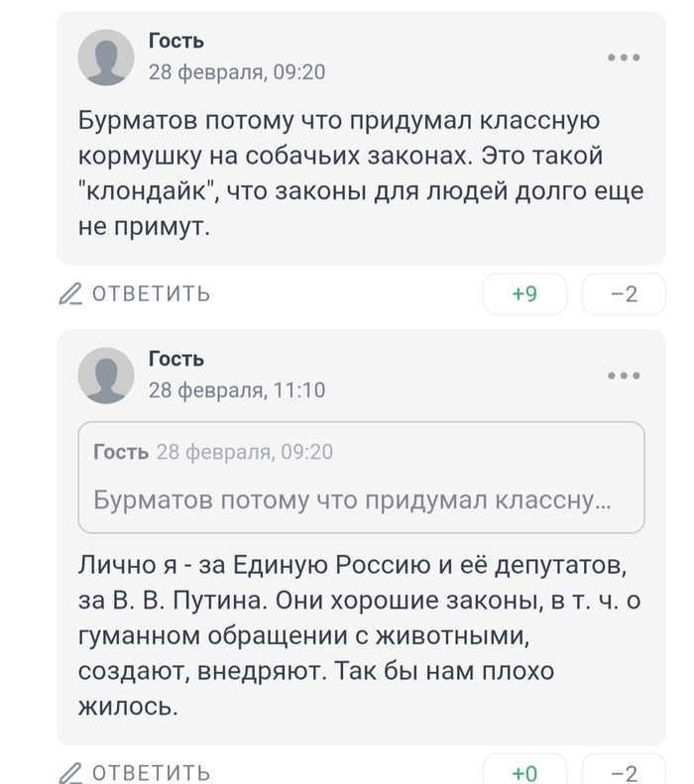Viewport: 694px width, 784px height.
Task: Click pencil icon under the Единую Россию comment
Action: tap(70, 772)
